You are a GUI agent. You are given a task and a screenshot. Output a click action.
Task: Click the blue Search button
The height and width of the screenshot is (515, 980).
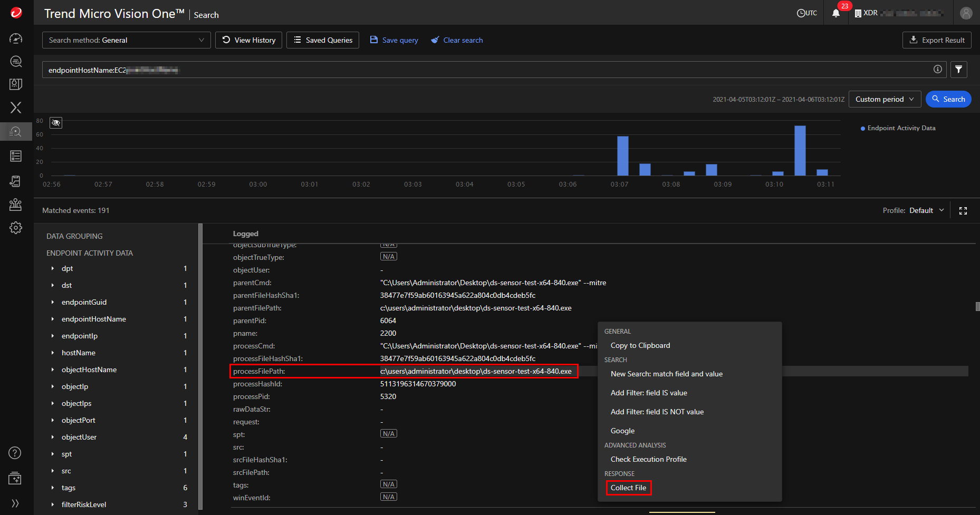click(948, 99)
